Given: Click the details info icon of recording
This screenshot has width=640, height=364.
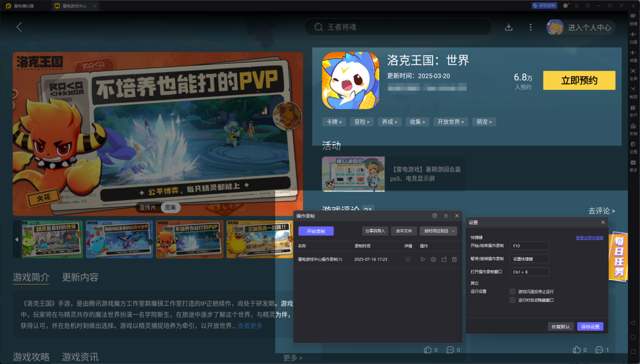Looking at the screenshot, I should coord(408,259).
